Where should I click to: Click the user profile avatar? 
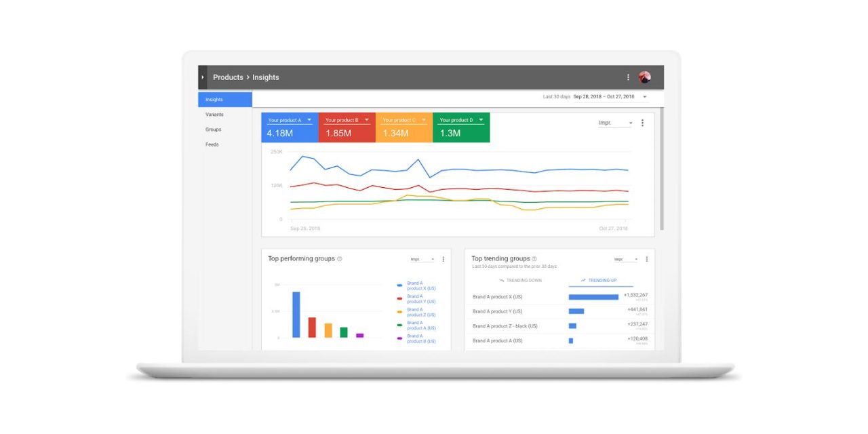(644, 77)
